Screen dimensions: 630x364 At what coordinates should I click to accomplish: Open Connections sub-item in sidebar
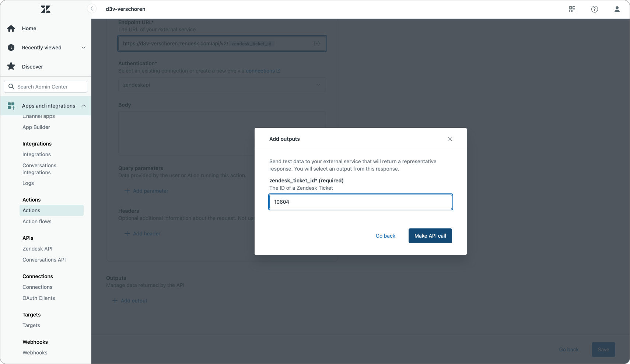pos(37,287)
